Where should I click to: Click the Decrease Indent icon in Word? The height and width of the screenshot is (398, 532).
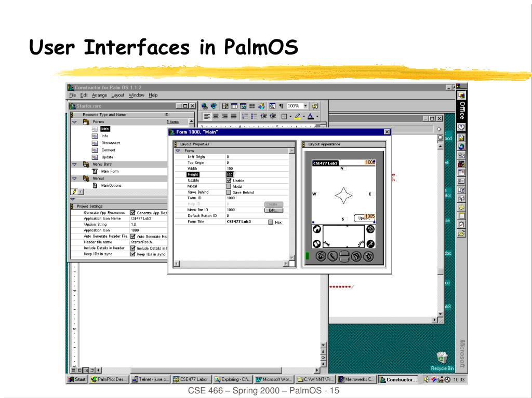click(x=263, y=116)
